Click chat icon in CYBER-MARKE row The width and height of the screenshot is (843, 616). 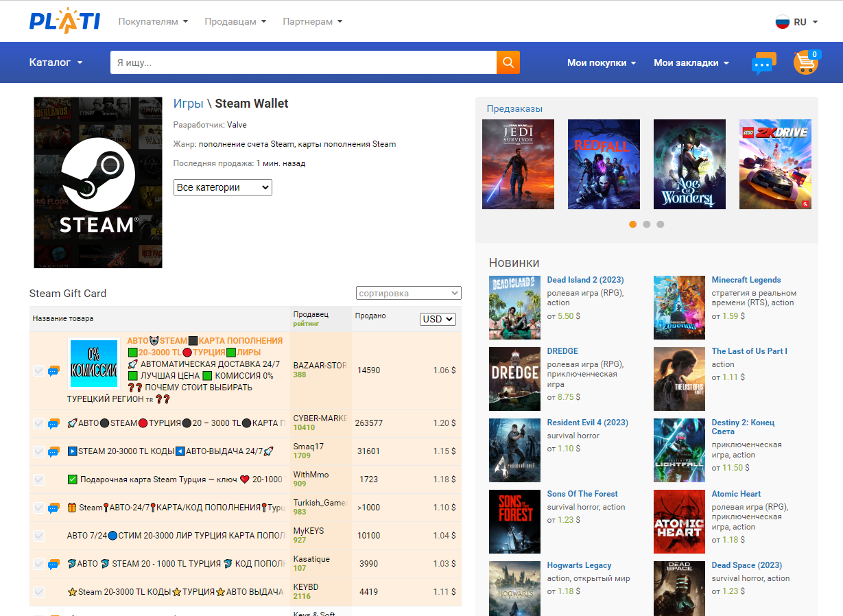(x=54, y=424)
